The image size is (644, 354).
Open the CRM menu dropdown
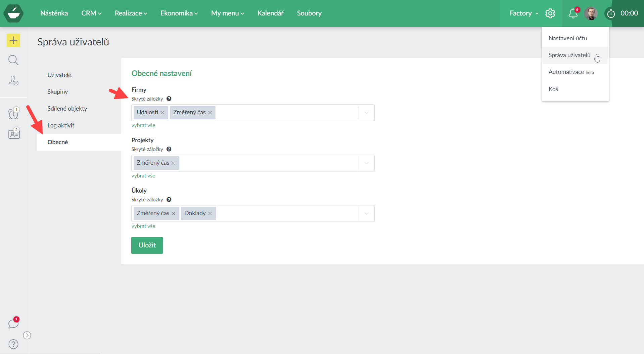(x=91, y=13)
